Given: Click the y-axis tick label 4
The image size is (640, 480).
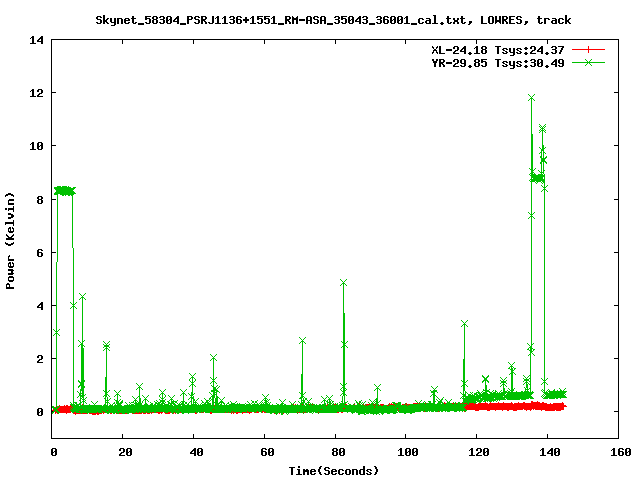Looking at the screenshot, I should 40,306.
